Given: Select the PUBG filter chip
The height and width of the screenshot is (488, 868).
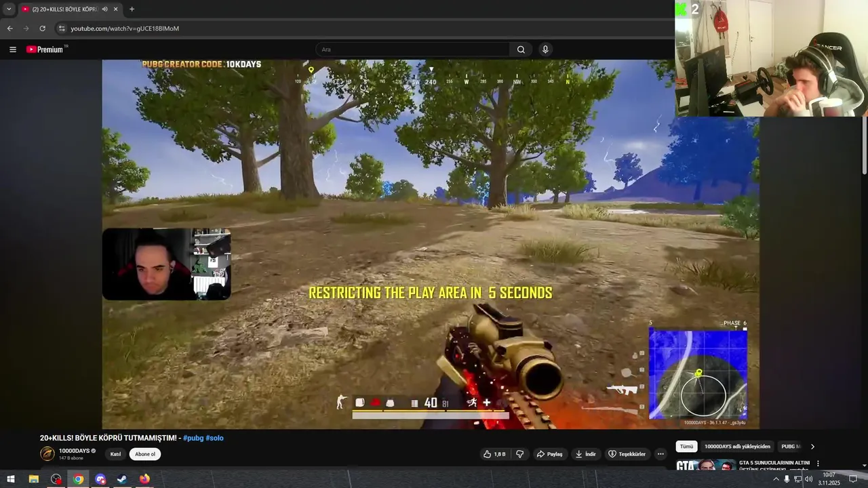Looking at the screenshot, I should tap(789, 447).
